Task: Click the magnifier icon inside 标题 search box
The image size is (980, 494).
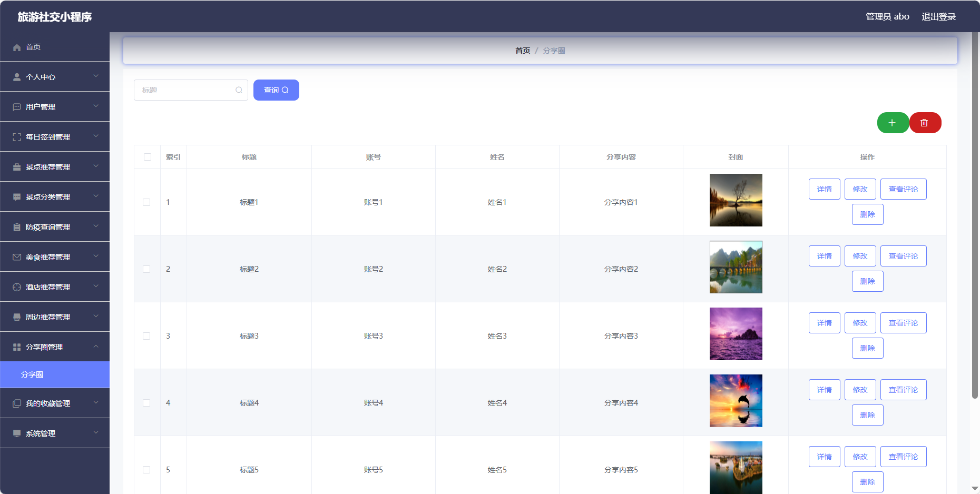Action: [x=239, y=90]
